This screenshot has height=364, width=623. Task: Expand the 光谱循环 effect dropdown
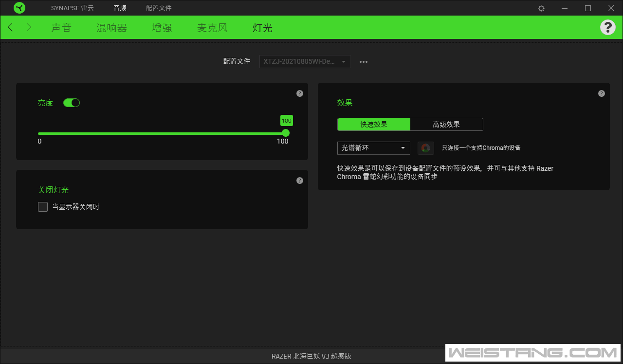pyautogui.click(x=374, y=148)
